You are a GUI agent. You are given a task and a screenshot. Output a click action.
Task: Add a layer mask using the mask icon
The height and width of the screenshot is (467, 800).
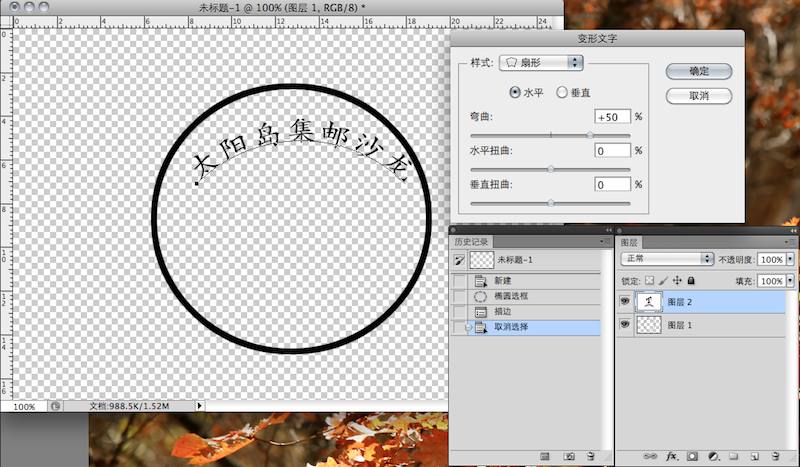693,455
